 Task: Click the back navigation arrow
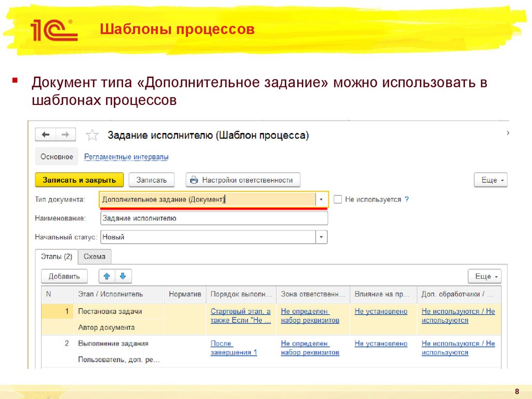pyautogui.click(x=45, y=135)
